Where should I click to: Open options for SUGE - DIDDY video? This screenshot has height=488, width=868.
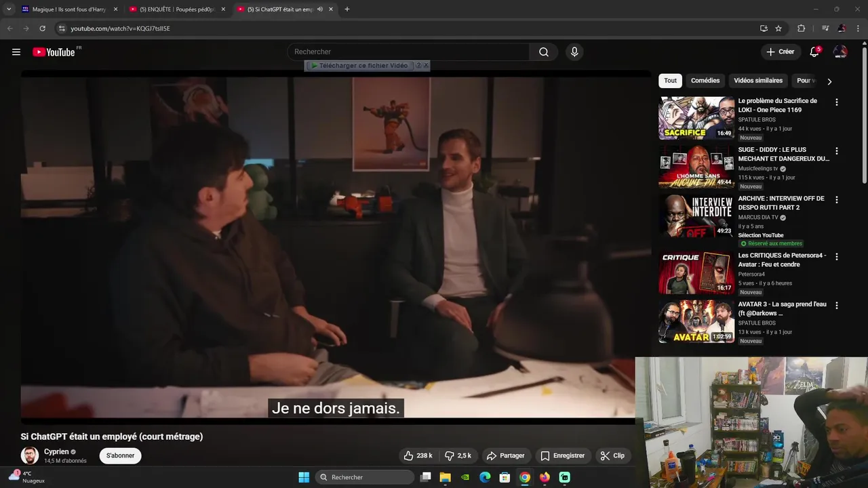pyautogui.click(x=836, y=151)
